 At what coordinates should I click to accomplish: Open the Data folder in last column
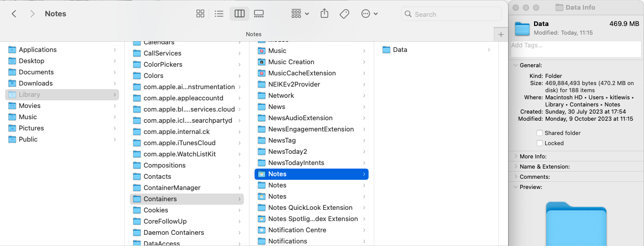pos(436,49)
